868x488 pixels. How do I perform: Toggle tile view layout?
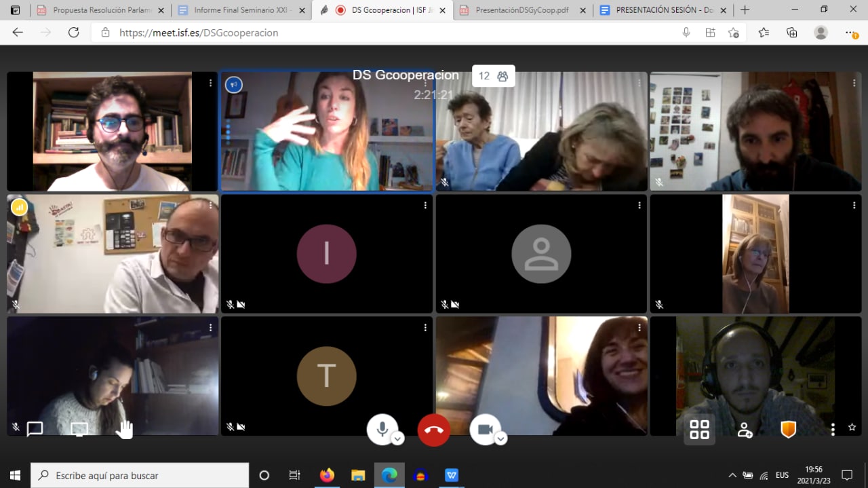[699, 430]
